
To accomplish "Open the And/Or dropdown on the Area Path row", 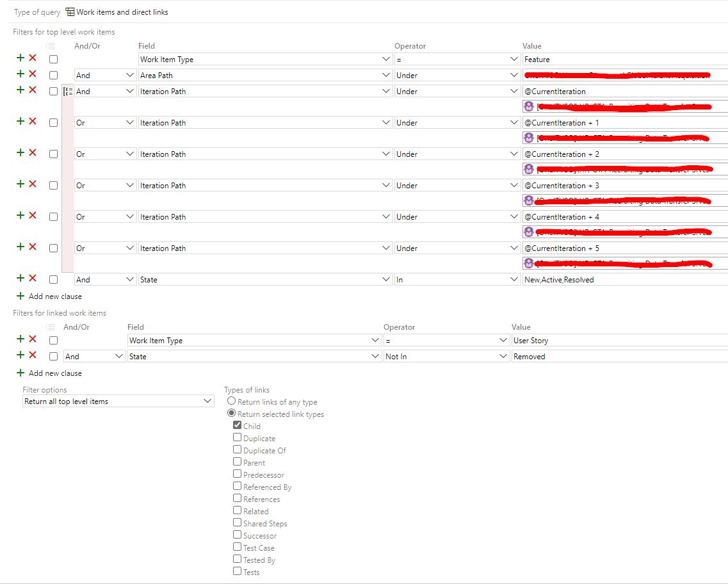I will (x=106, y=75).
